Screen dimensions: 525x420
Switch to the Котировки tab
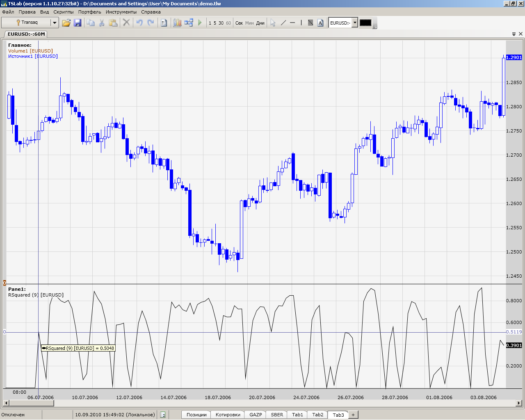pyautogui.click(x=228, y=415)
